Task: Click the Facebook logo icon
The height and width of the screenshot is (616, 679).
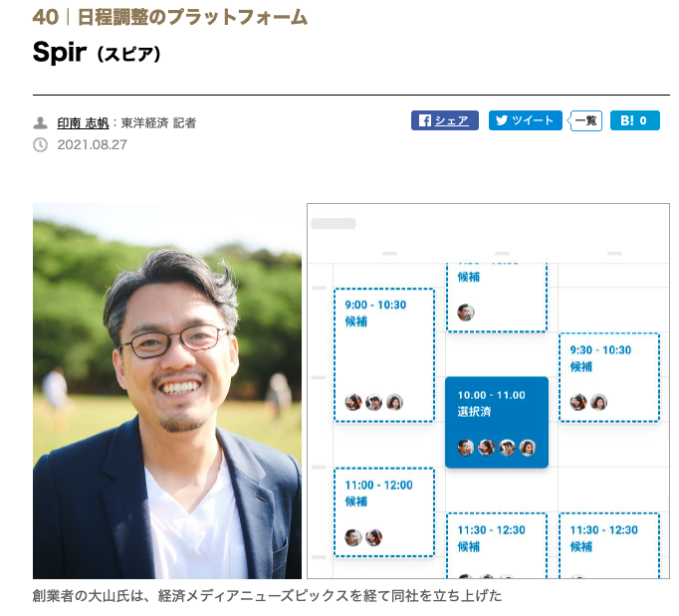Action: coord(424,120)
